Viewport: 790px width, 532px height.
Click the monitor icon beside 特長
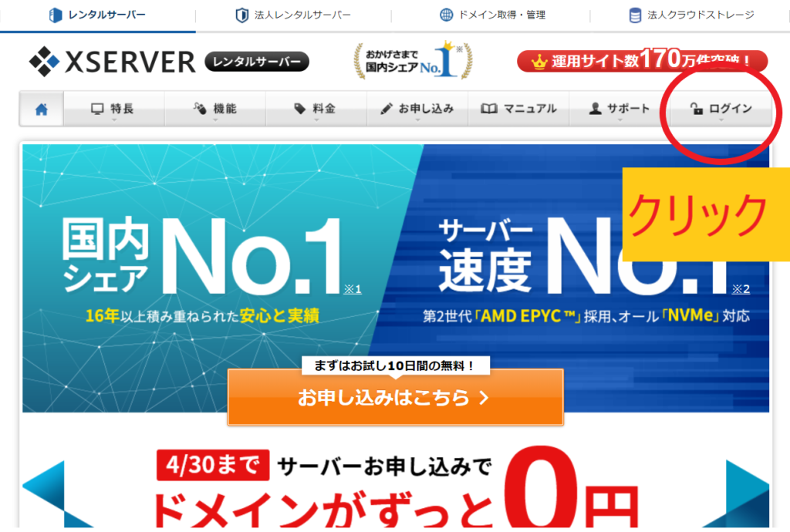(97, 109)
